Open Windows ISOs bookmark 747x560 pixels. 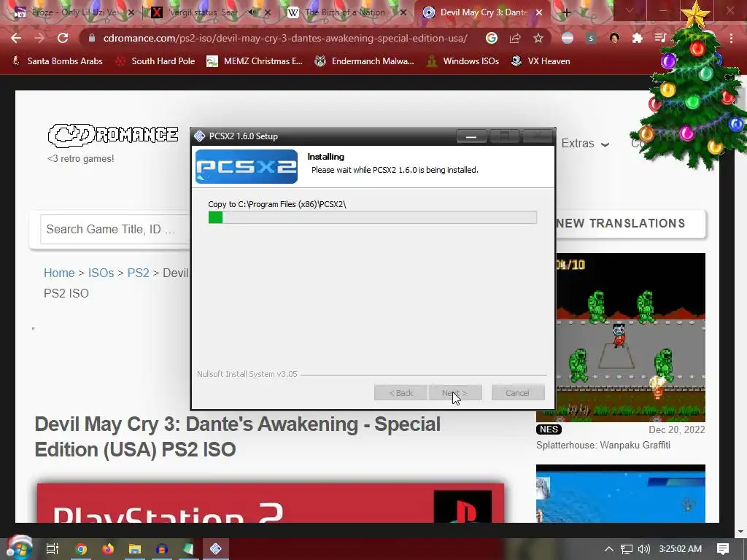(463, 61)
